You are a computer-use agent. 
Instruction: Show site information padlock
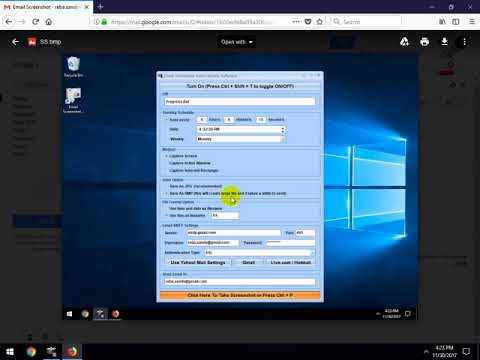[x=104, y=22]
